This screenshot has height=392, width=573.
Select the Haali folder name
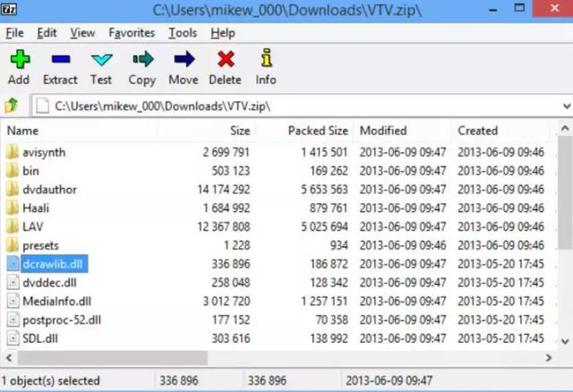[x=36, y=208]
